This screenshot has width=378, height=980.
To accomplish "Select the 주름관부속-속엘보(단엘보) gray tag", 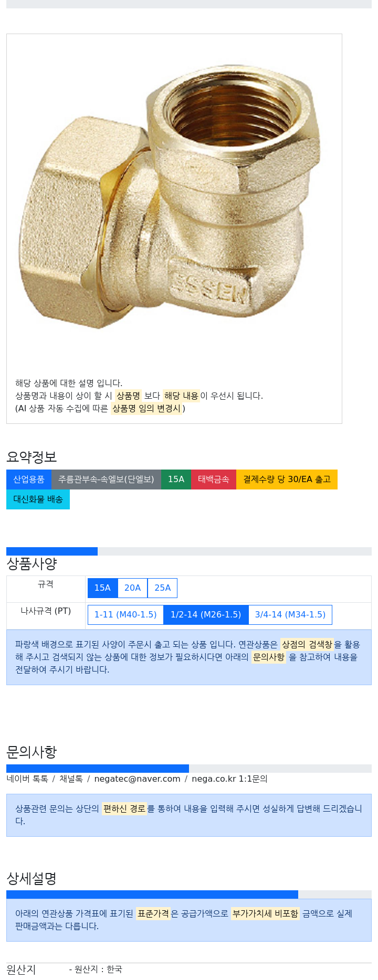I will 106,480.
